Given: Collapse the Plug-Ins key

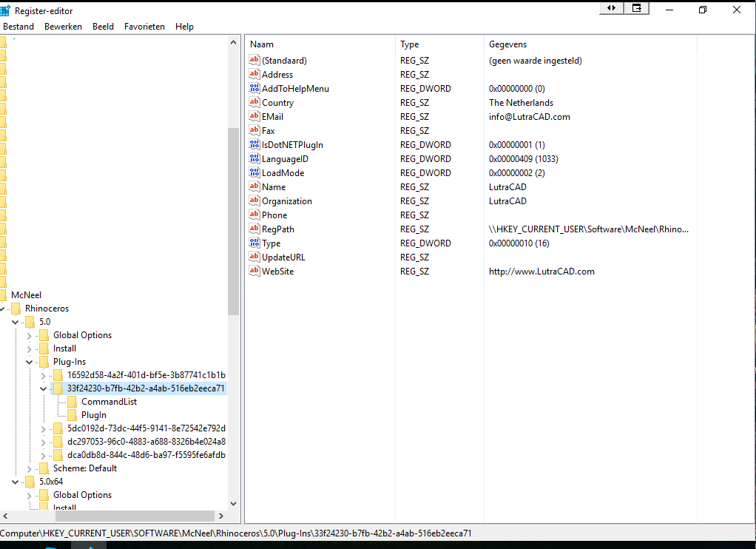Looking at the screenshot, I should click(x=30, y=362).
